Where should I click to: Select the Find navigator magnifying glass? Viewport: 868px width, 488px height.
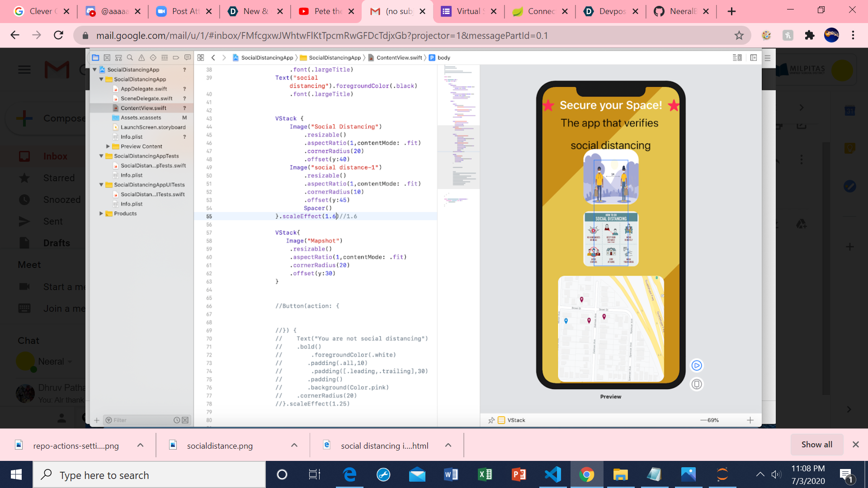pos(130,58)
